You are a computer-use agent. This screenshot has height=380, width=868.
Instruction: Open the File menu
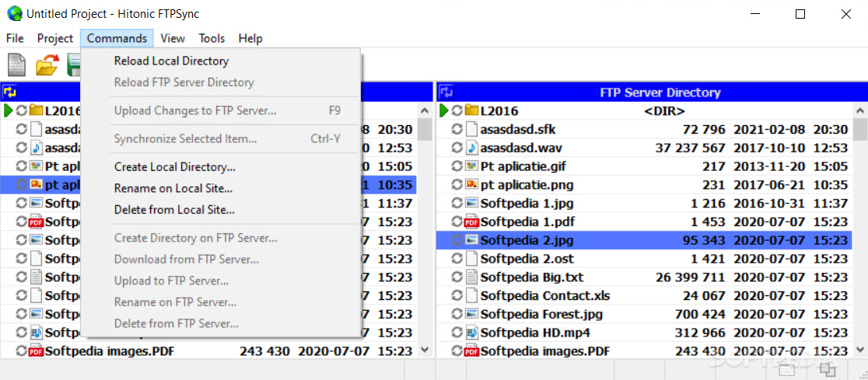15,38
